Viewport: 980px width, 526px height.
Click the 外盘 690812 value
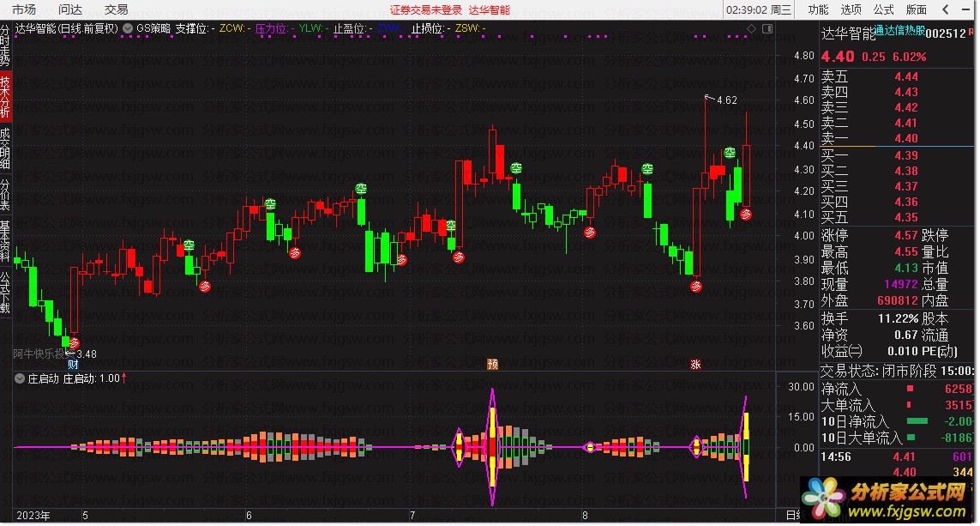tap(898, 300)
